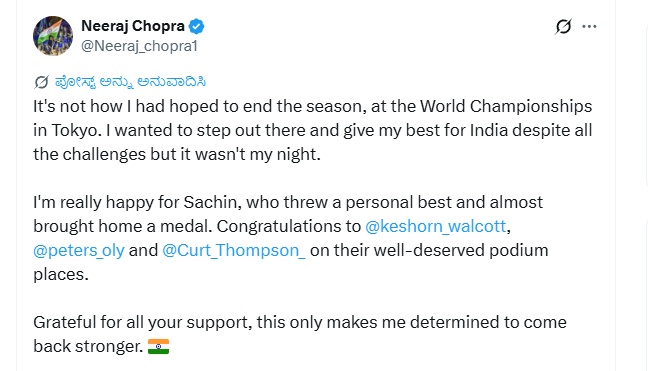Image resolution: width=648 pixels, height=371 pixels.
Task: Click the Neeraj Chopra display name
Action: tap(133, 26)
